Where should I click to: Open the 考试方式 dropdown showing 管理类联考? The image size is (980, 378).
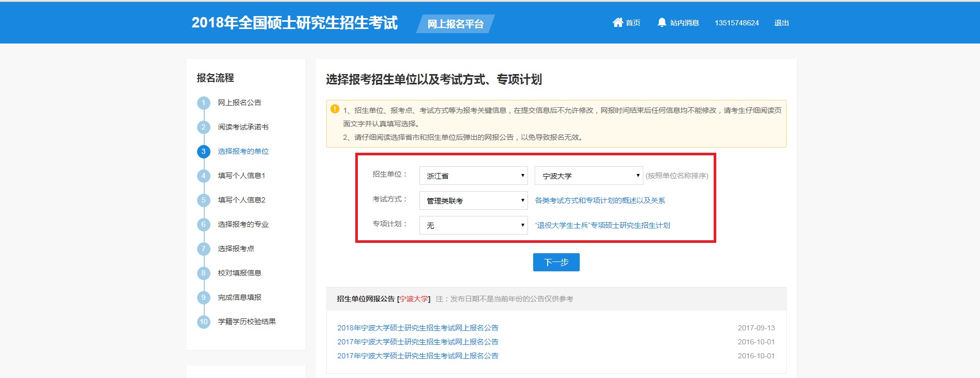[x=473, y=200]
